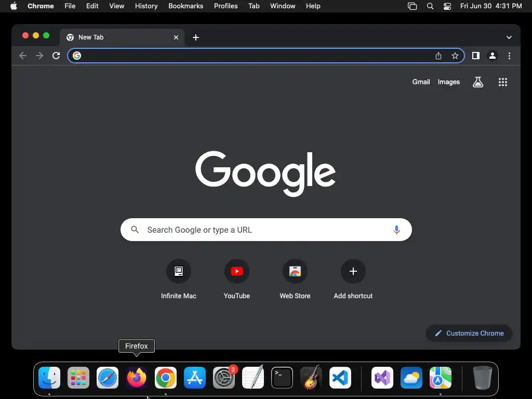Open Launchpad from the Dock
Viewport: 532px width, 399px height.
point(78,378)
